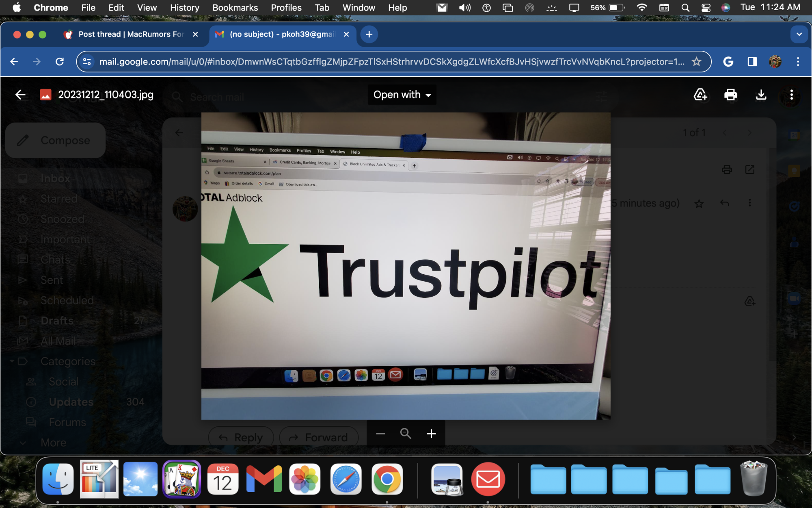
Task: Open Chrome tab search chevron
Action: tap(799, 34)
